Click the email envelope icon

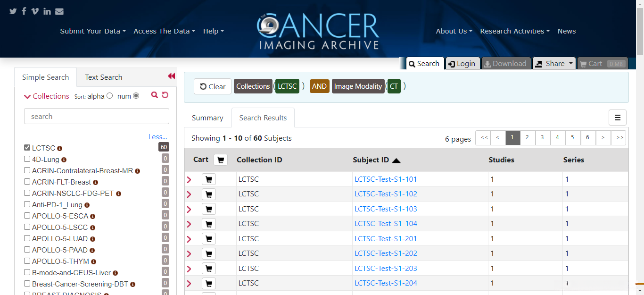pos(59,11)
